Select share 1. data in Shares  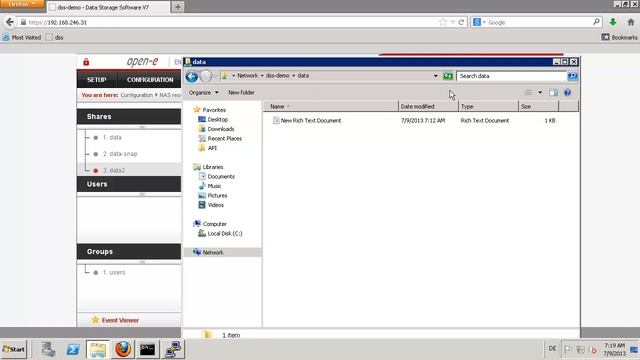pyautogui.click(x=112, y=138)
